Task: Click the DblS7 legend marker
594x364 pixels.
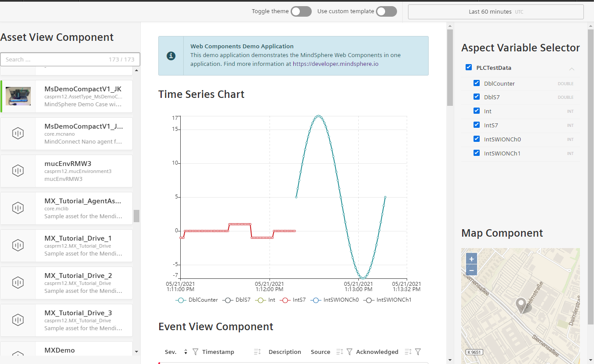Action: tap(228, 300)
